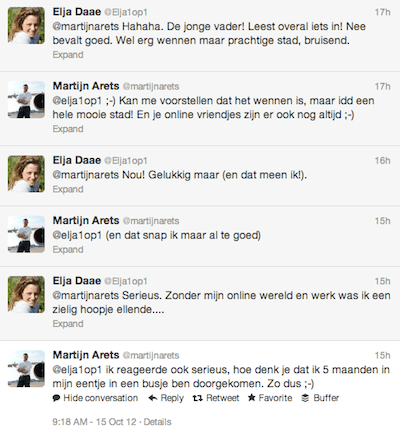Click the @elja1op1 mention in the last tweet
This screenshot has height=436, width=400.
point(77,370)
